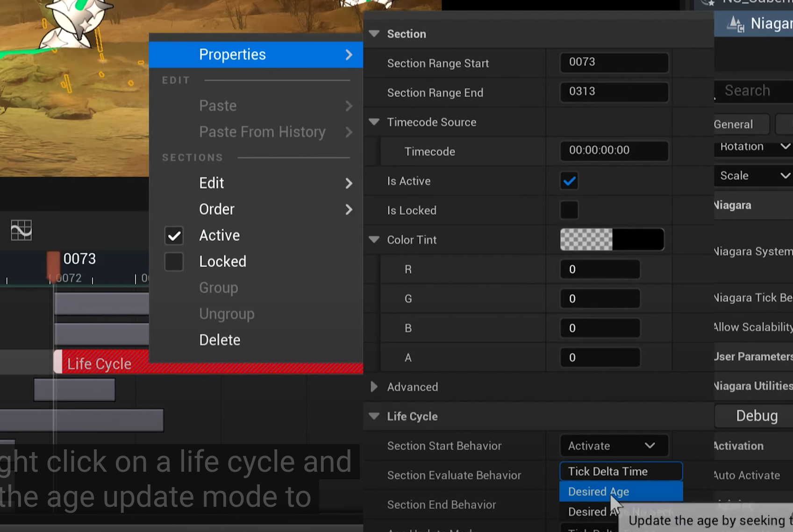Toggle the Active checkbox in context menu
Viewport: 793px width, 532px height.
click(x=174, y=236)
